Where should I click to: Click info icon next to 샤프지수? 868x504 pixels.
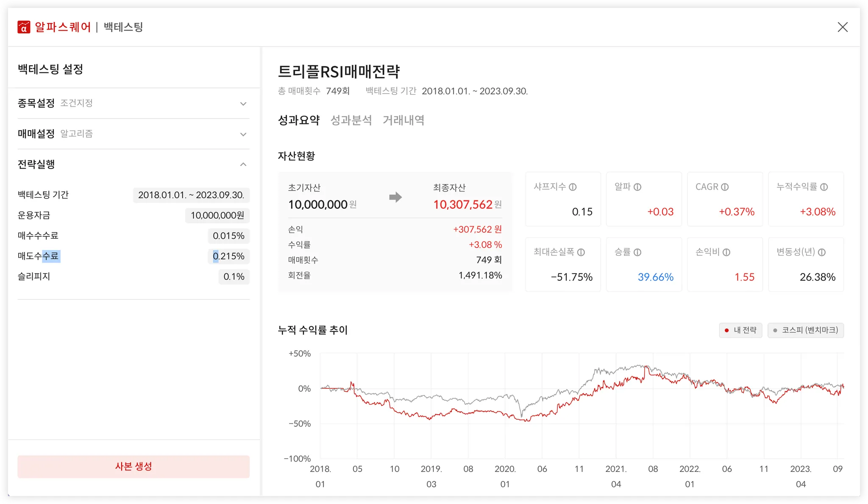tap(573, 187)
